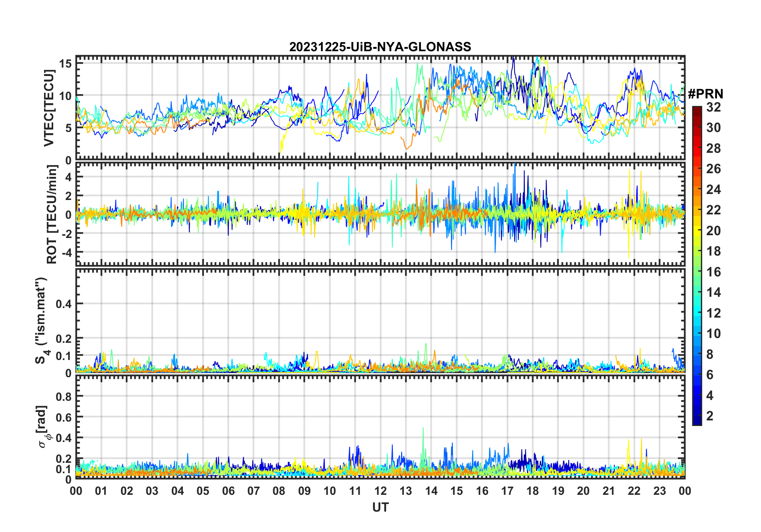The height and width of the screenshot is (532, 761).
Task: Click the 5 tick on VTEC axis
Action: [68, 128]
